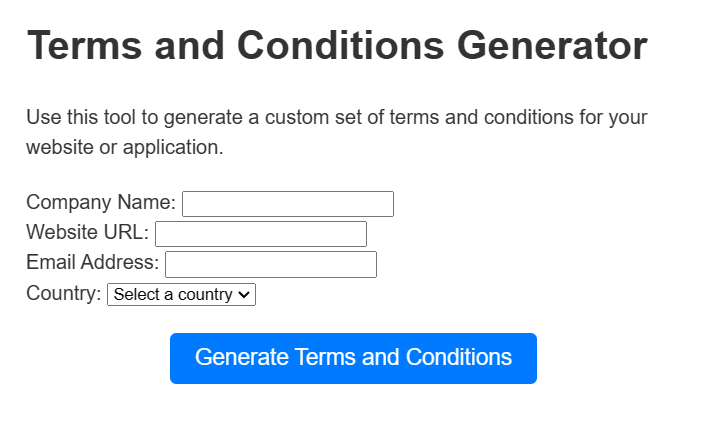Viewport: 725px width, 430px height.
Task: Select the Email Address input field
Action: coord(270,264)
